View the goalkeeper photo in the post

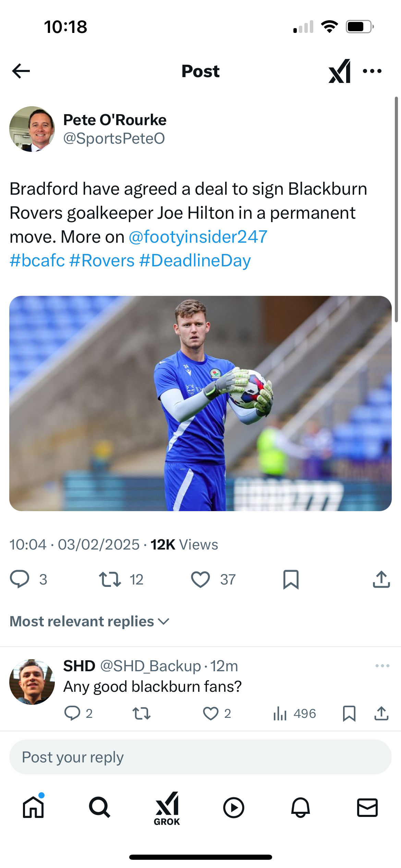click(x=200, y=403)
